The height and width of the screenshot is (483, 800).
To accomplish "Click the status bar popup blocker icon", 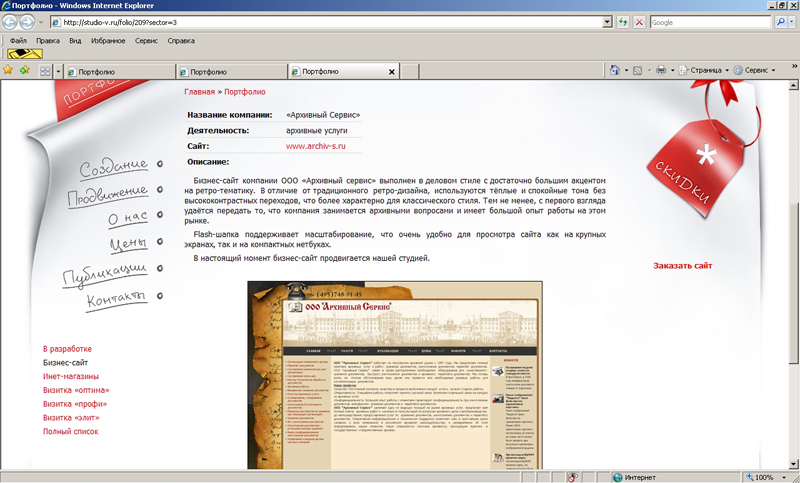I will pyautogui.click(x=572, y=477).
